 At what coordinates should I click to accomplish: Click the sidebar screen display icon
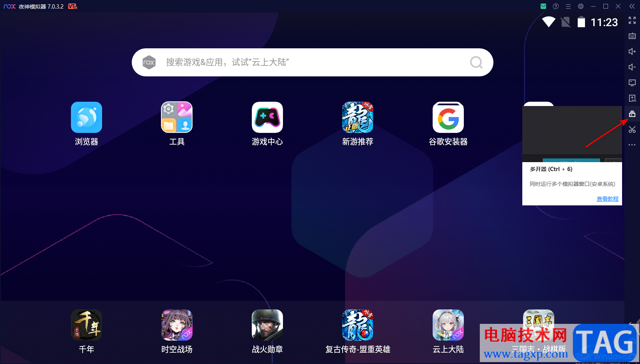coord(632,83)
